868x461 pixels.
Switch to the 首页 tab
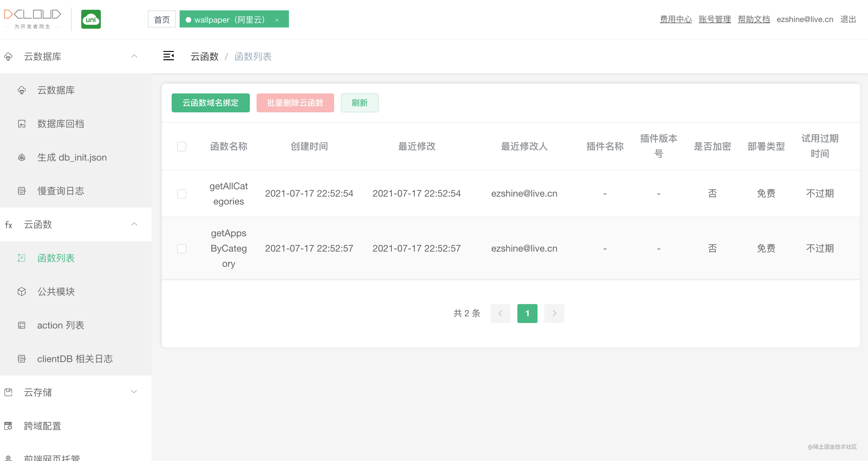coord(162,19)
